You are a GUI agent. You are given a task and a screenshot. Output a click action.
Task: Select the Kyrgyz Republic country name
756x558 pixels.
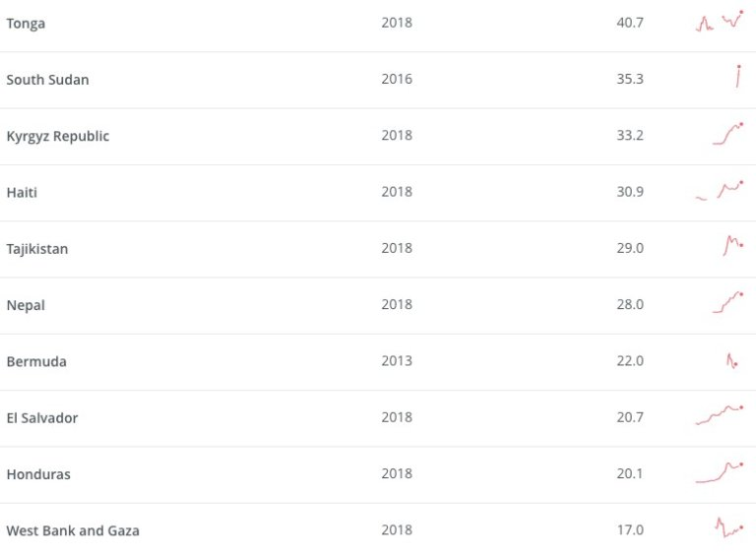(58, 136)
